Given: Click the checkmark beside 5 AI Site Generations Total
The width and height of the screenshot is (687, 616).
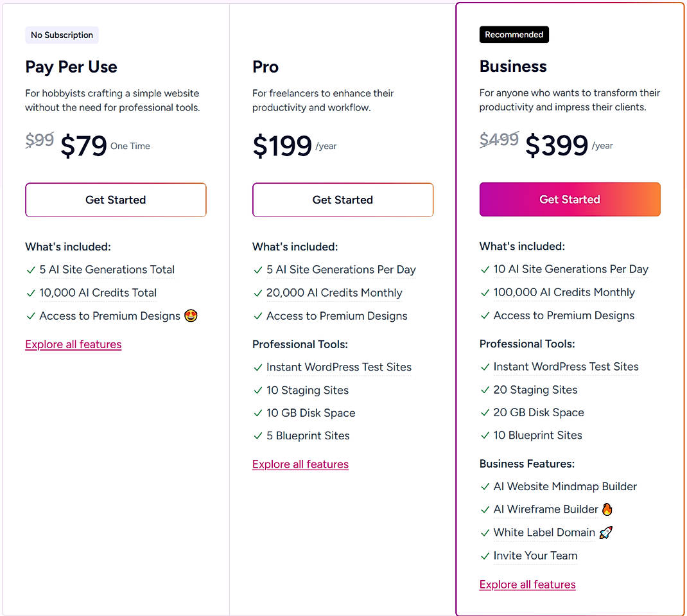Looking at the screenshot, I should pos(30,270).
